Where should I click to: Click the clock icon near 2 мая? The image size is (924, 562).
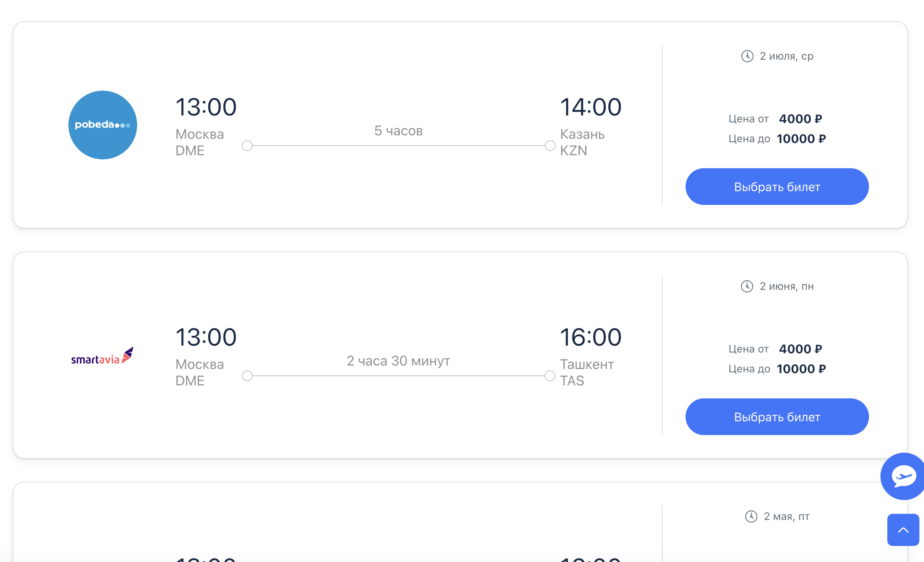click(752, 516)
